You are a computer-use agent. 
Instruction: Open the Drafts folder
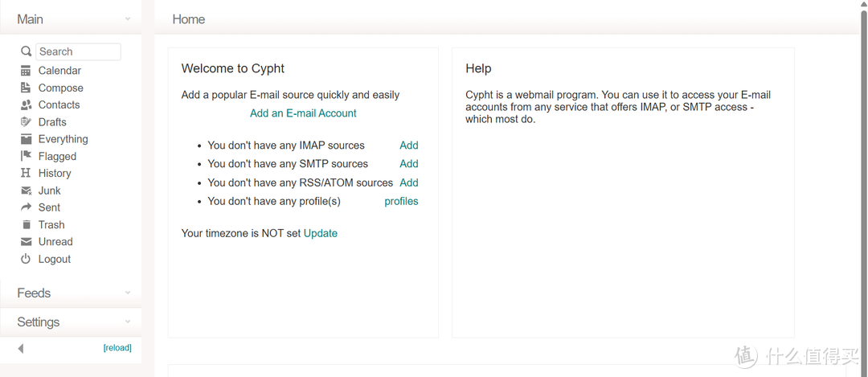(52, 122)
